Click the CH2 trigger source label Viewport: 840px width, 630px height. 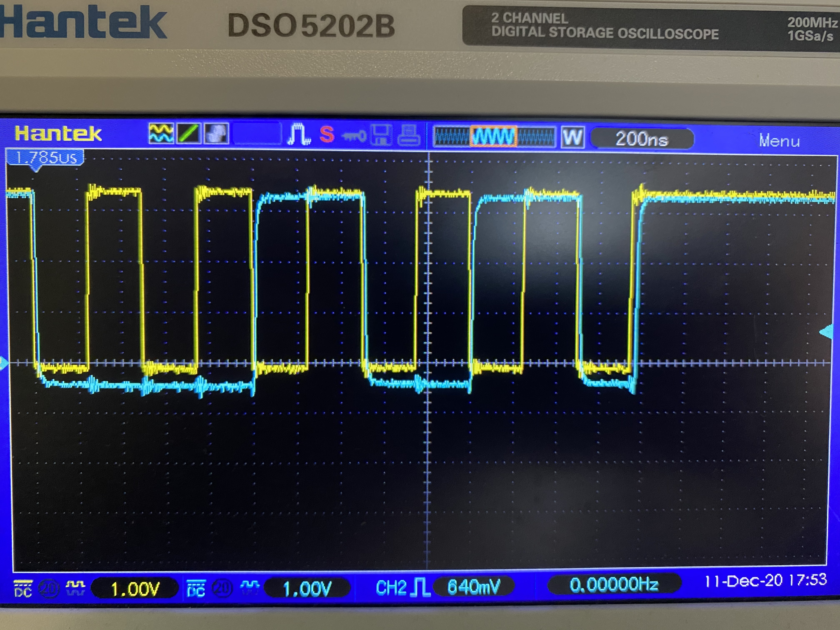[x=391, y=587]
